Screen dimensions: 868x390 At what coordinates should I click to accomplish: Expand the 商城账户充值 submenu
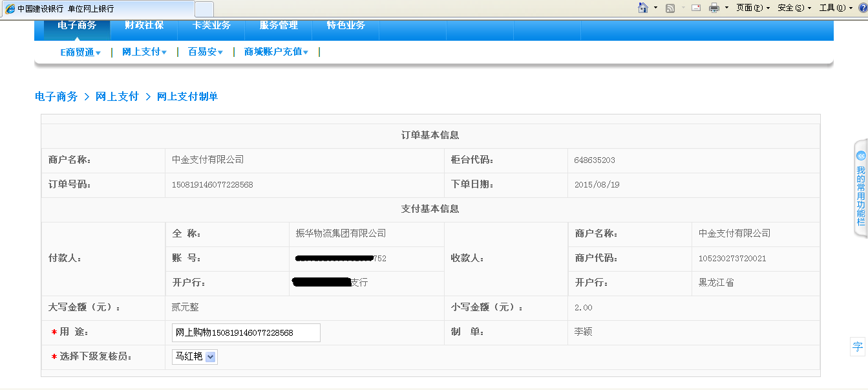[x=276, y=52]
